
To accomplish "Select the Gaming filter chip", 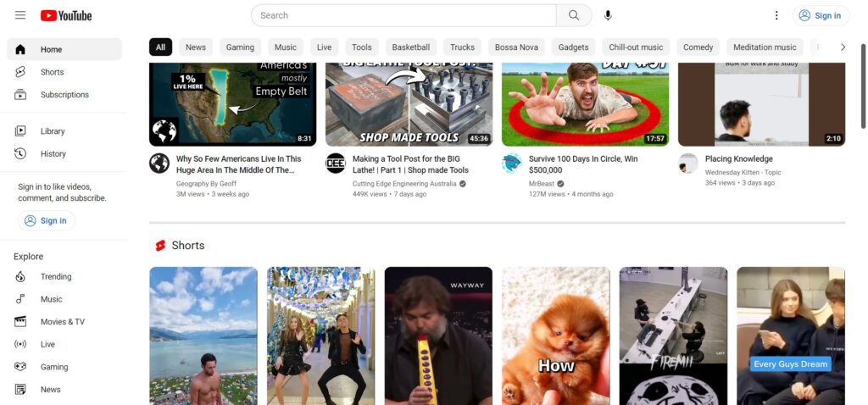I will pos(240,47).
